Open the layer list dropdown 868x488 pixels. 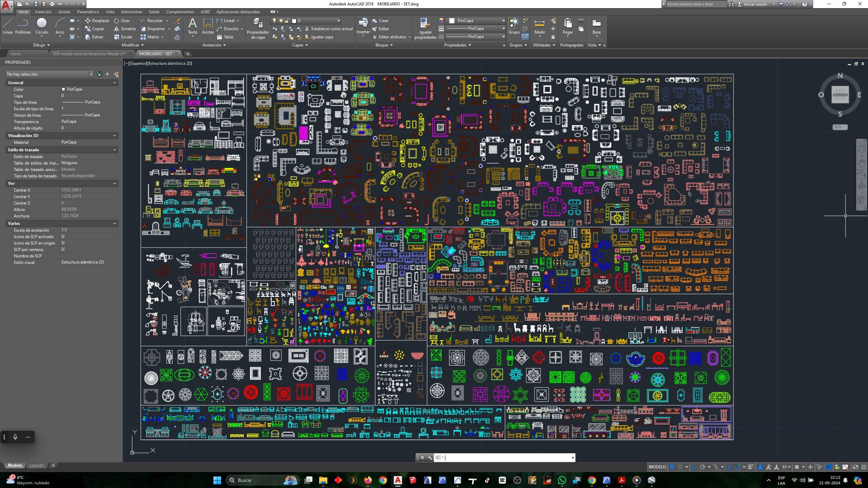pyautogui.click(x=338, y=21)
